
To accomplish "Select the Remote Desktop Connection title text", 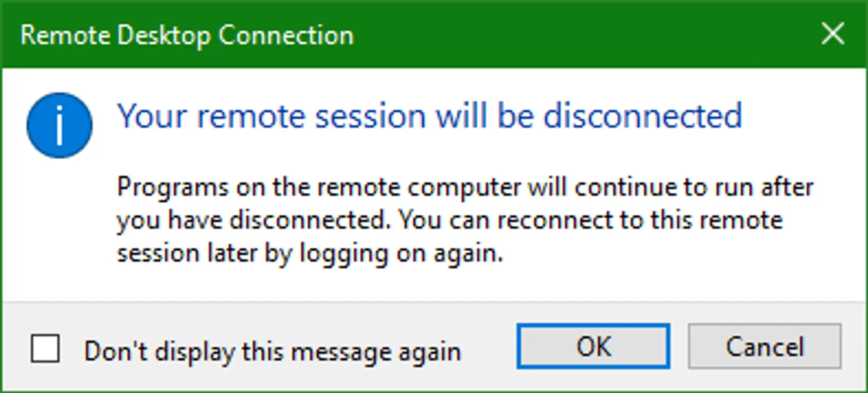I will click(187, 35).
